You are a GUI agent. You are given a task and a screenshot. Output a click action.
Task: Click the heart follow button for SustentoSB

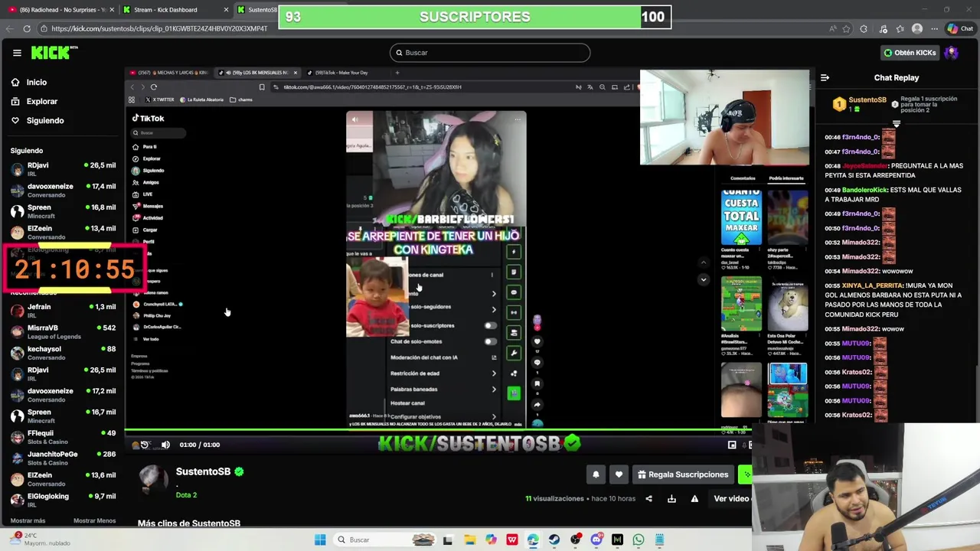pyautogui.click(x=619, y=474)
